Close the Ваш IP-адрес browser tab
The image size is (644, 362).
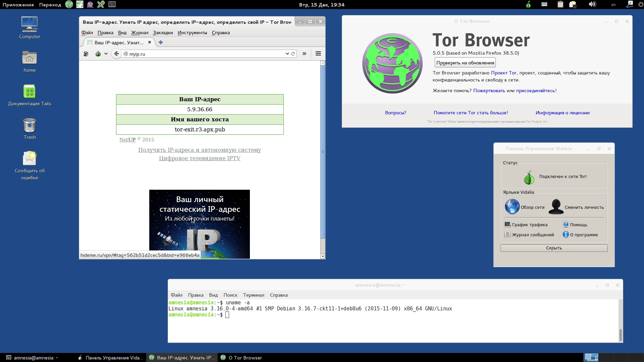pyautogui.click(x=150, y=42)
